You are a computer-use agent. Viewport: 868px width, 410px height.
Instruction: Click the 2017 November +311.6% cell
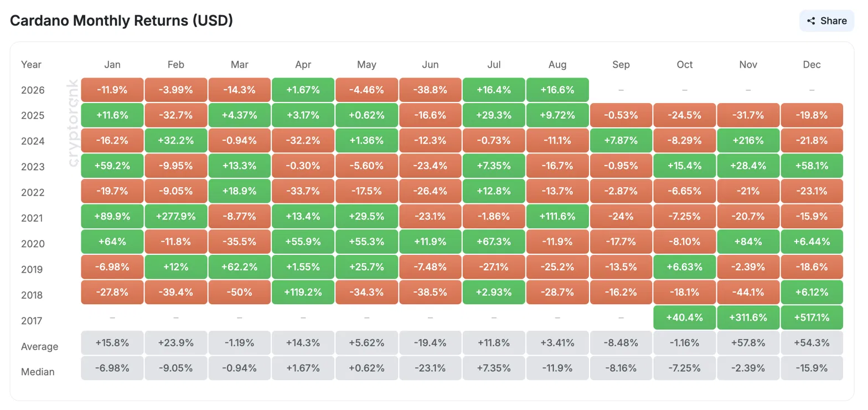point(748,318)
